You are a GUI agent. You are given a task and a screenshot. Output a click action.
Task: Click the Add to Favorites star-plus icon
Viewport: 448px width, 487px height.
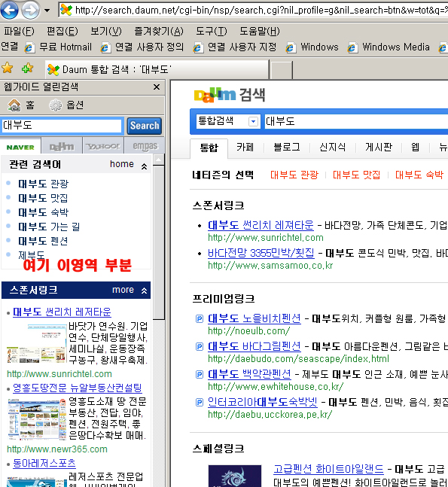(x=28, y=68)
